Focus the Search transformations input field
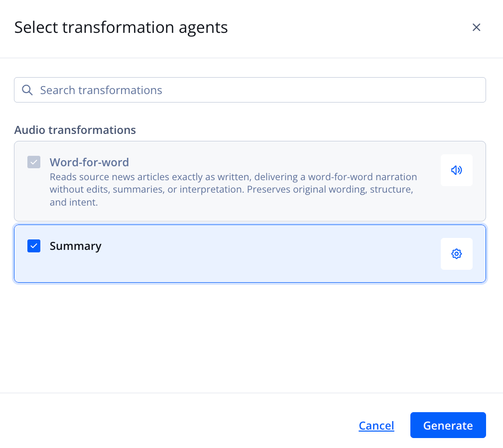The height and width of the screenshot is (448, 503). (x=199, y=90)
